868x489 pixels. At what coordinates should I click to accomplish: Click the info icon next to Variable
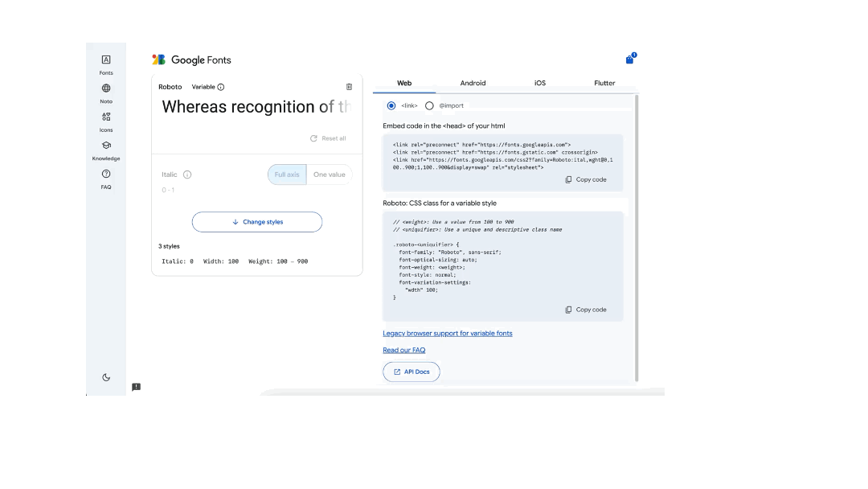coord(221,87)
